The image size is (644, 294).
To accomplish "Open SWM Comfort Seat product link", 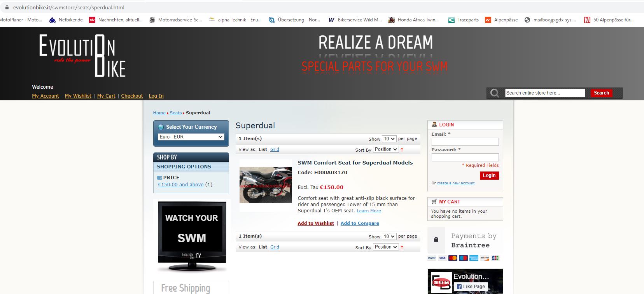I will pos(355,163).
